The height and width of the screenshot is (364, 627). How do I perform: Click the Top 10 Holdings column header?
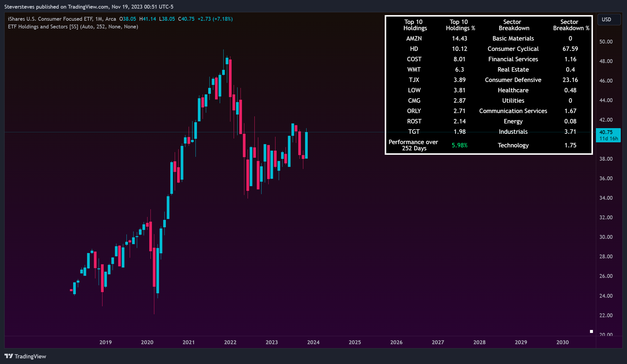coord(415,25)
